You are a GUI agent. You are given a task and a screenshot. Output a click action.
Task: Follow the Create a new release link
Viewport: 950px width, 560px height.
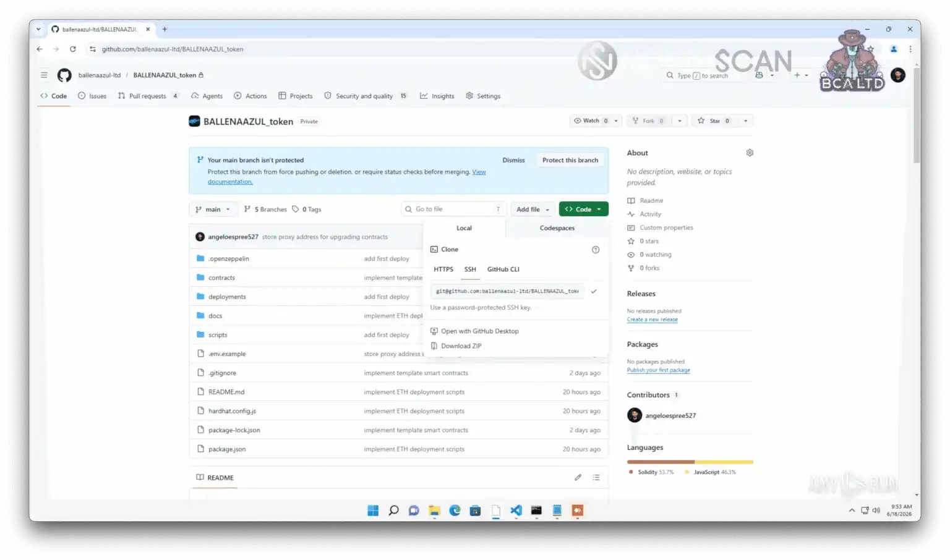pos(653,320)
